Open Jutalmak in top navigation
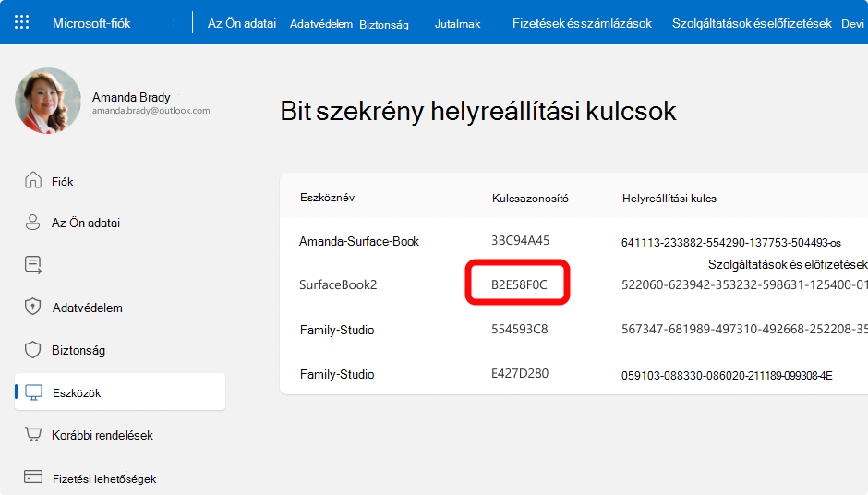Image resolution: width=868 pixels, height=495 pixels. click(x=457, y=24)
